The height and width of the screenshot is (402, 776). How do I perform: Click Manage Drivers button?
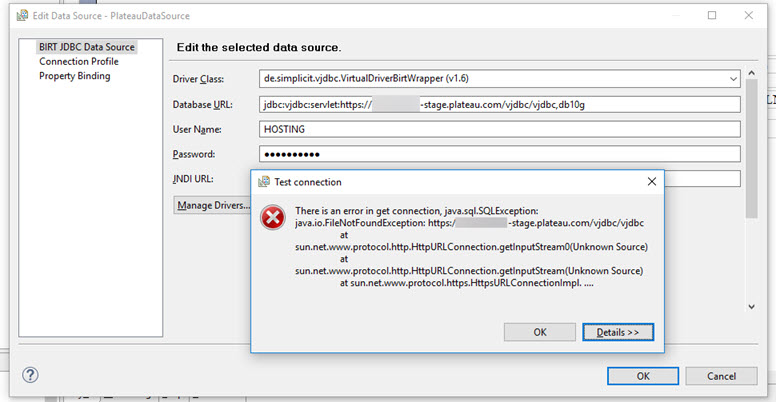pyautogui.click(x=213, y=205)
